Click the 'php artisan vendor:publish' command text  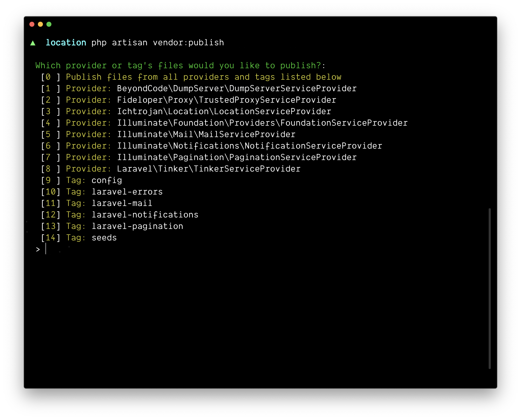pyautogui.click(x=158, y=43)
